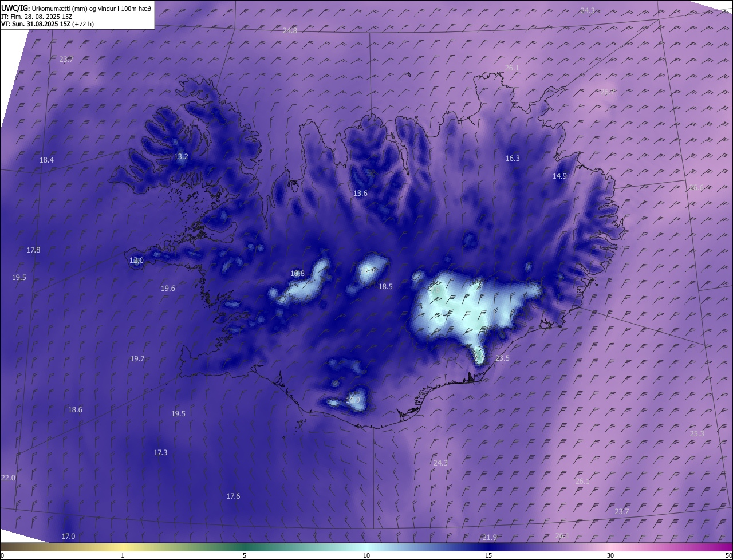Click the '21.9' value label
Viewport: 733px width, 560px height.
point(490,538)
